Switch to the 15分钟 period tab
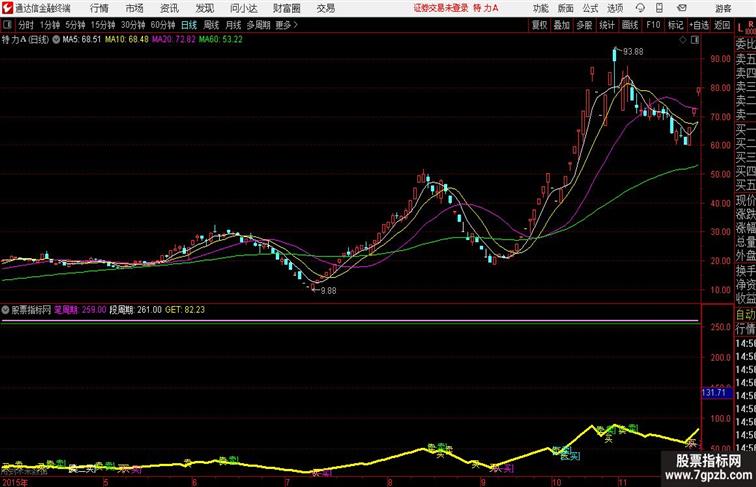 coord(103,25)
